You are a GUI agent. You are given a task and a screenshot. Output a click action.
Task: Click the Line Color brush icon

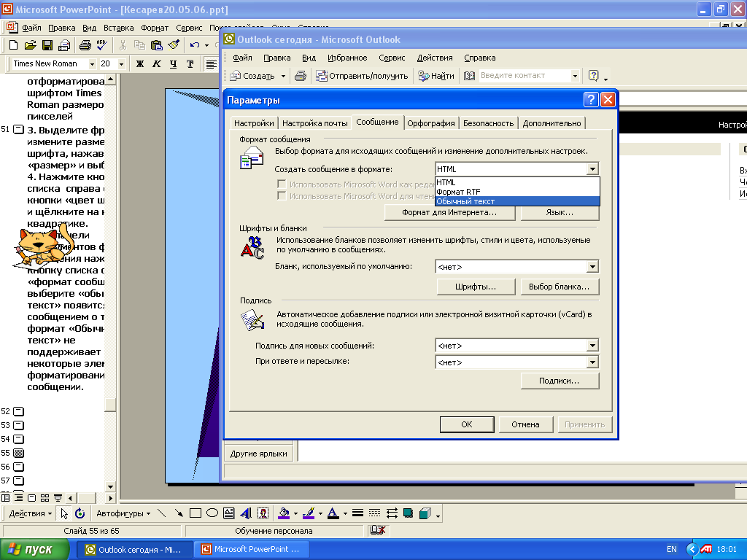tap(309, 513)
